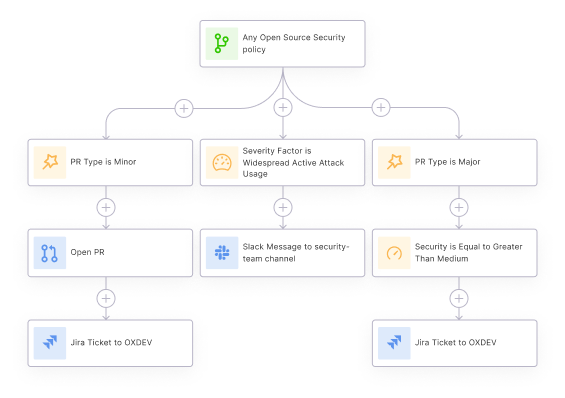
Task: Select the Security is Equal to Greater Than Medium node
Action: (x=455, y=253)
